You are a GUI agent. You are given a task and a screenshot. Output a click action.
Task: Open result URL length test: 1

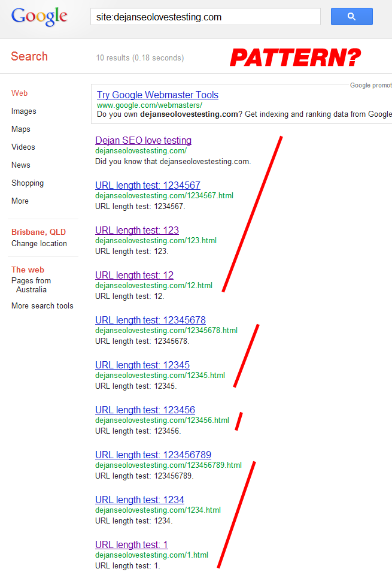coord(132,544)
